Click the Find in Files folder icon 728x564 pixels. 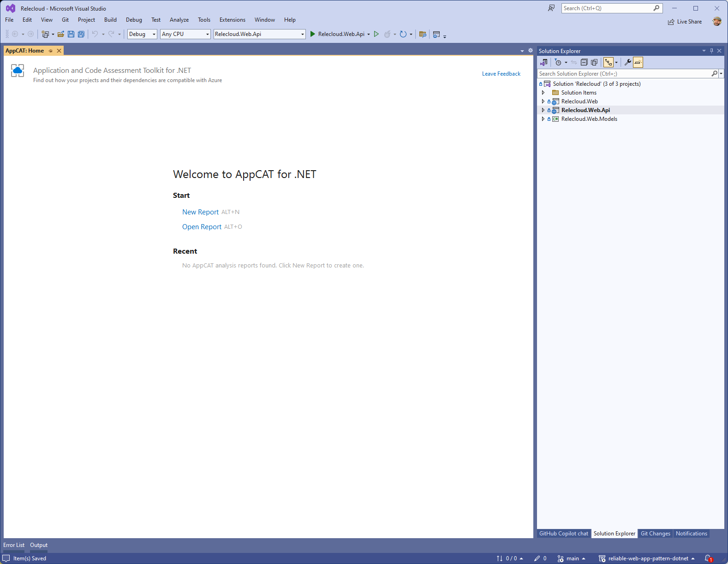point(423,34)
